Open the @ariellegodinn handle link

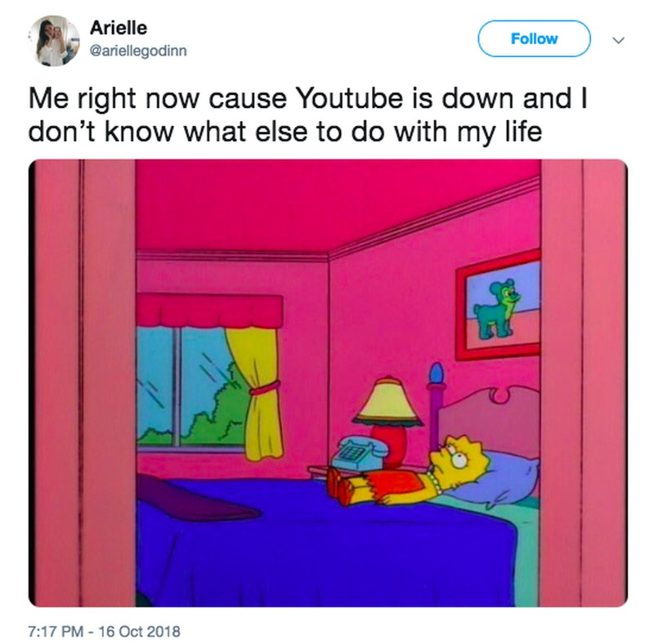138,51
